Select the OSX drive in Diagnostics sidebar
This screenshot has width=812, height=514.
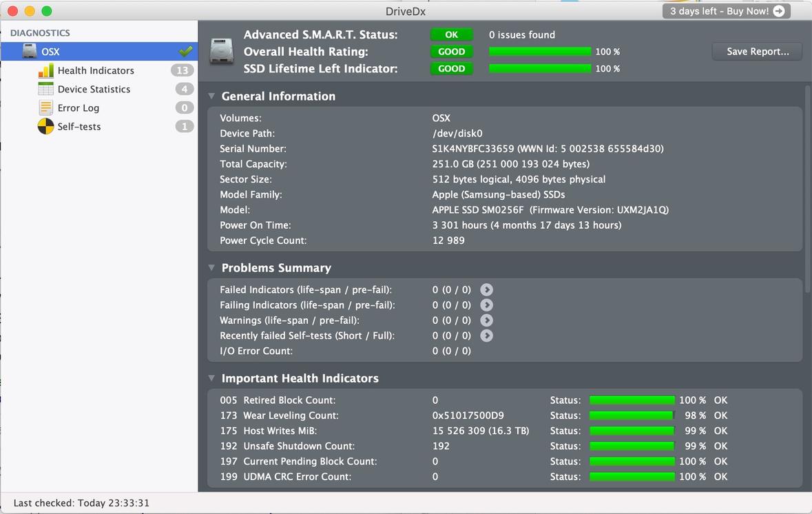point(99,51)
